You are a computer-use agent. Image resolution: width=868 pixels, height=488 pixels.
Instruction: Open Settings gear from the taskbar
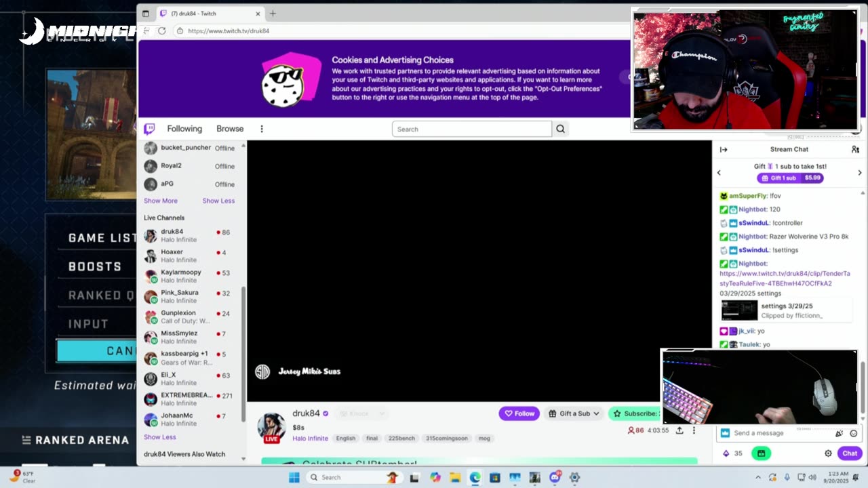(x=574, y=477)
